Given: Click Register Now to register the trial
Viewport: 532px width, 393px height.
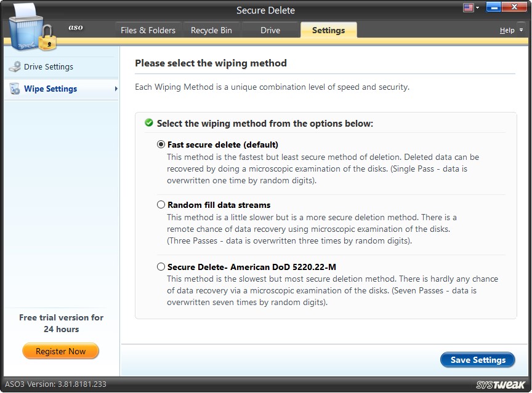Looking at the screenshot, I should [60, 351].
